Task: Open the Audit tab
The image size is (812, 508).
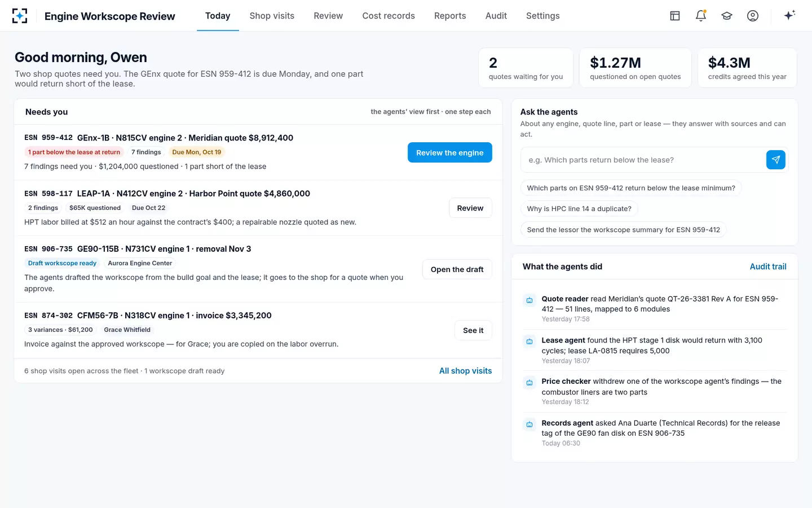Action: click(496, 16)
